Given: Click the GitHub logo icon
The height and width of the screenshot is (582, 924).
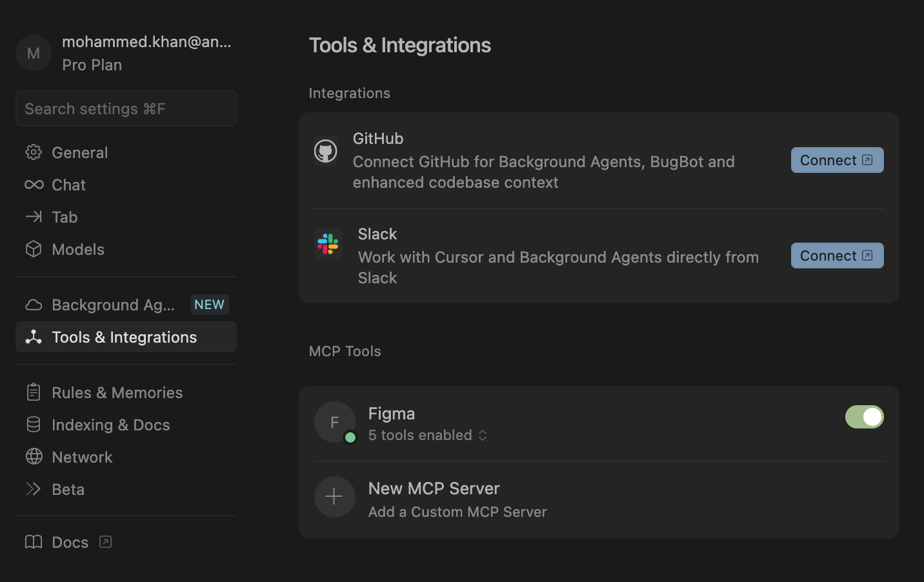Looking at the screenshot, I should tap(325, 151).
